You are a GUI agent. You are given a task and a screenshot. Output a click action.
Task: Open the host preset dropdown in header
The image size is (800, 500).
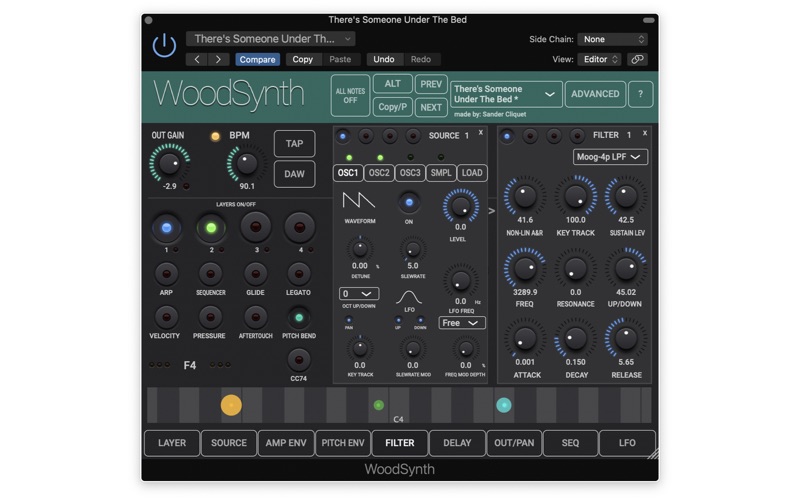[x=270, y=39]
